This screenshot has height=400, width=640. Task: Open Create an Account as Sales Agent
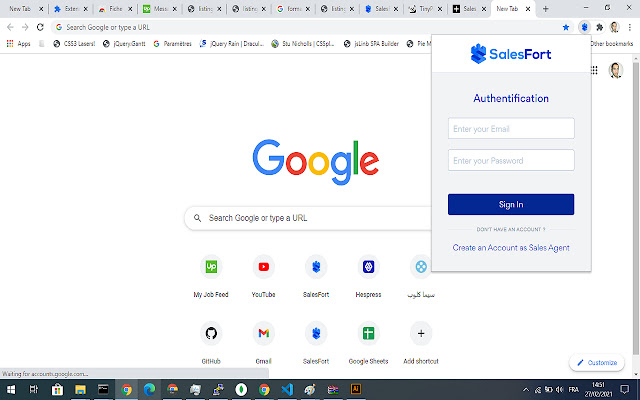(511, 248)
